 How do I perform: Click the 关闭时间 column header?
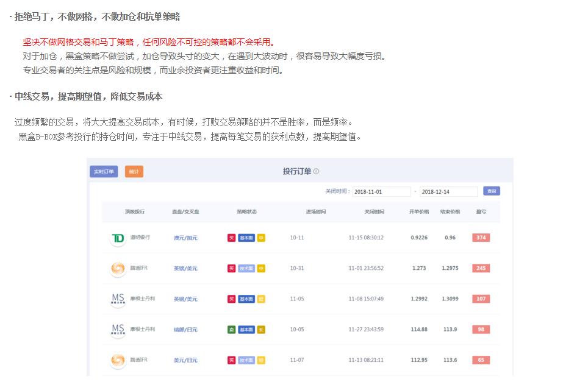375,211
